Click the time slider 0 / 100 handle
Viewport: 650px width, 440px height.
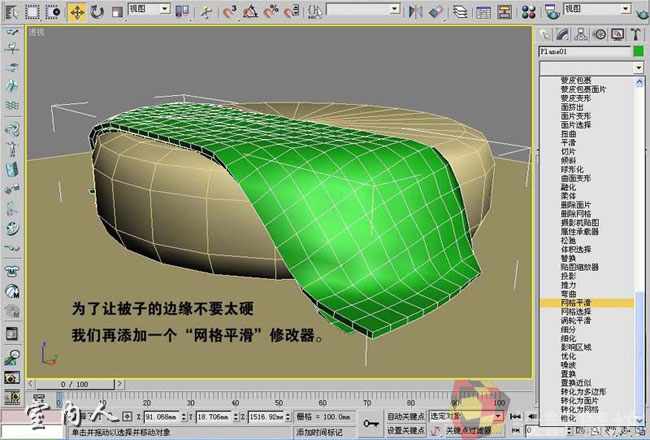point(75,384)
